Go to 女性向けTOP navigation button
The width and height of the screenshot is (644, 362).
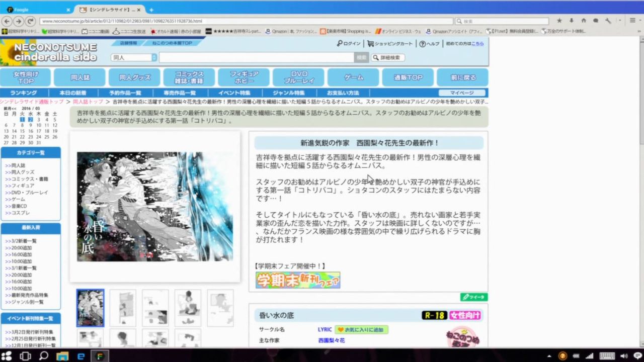point(26,77)
